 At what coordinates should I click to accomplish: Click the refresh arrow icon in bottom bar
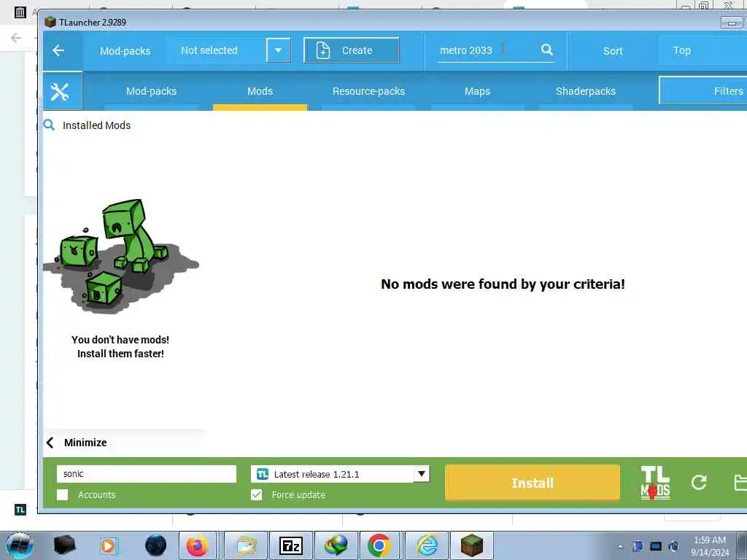tap(698, 483)
